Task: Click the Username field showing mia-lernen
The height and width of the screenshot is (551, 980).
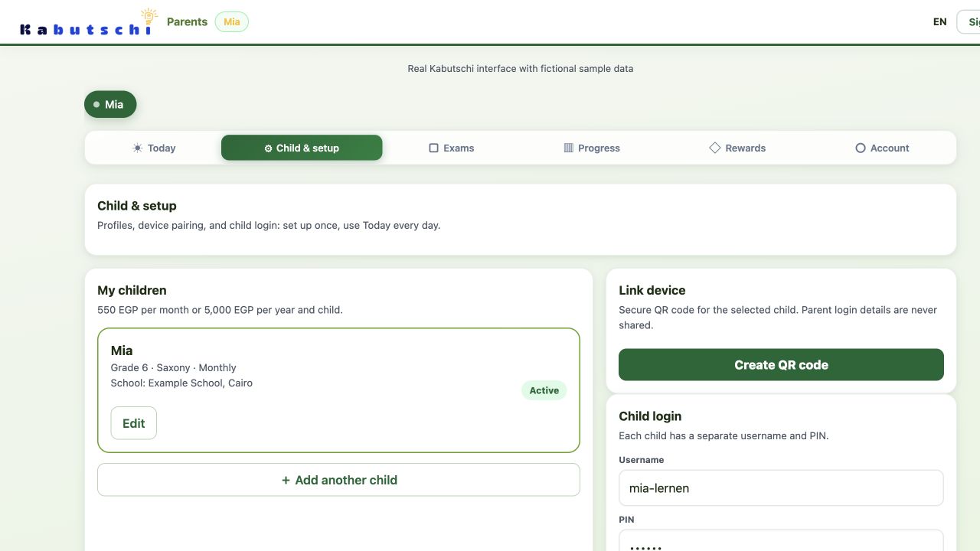Action: click(x=781, y=488)
